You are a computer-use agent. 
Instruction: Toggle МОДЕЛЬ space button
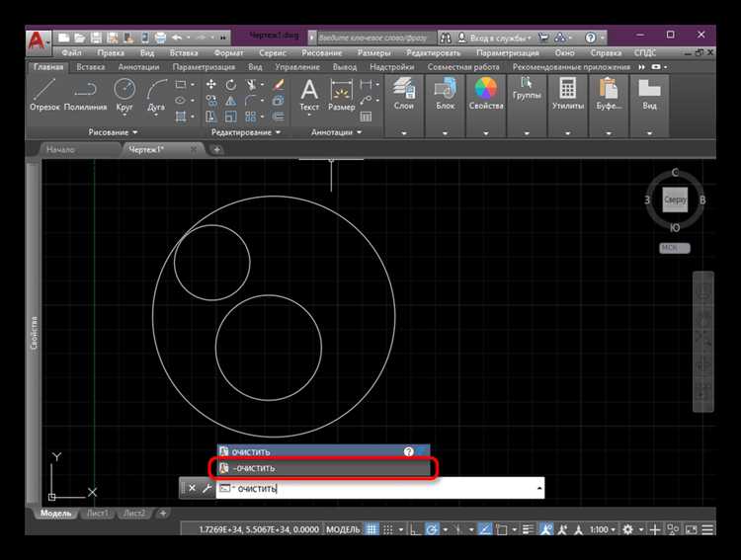[x=343, y=529]
